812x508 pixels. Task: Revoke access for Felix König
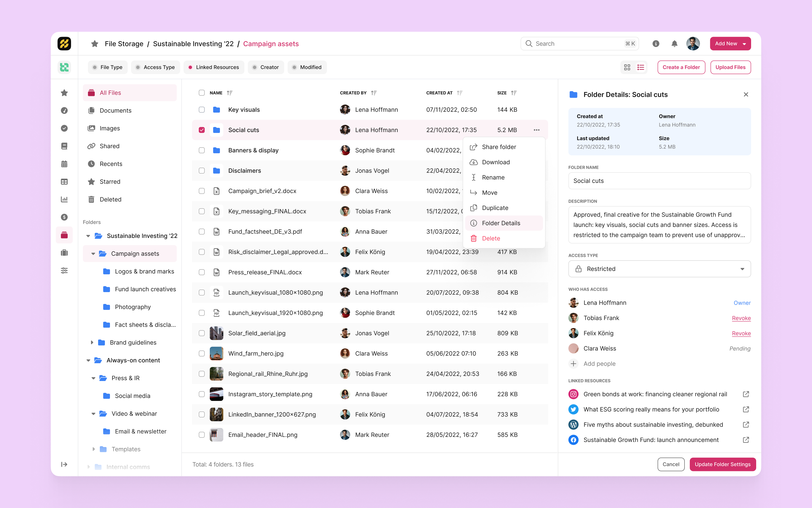click(x=741, y=333)
